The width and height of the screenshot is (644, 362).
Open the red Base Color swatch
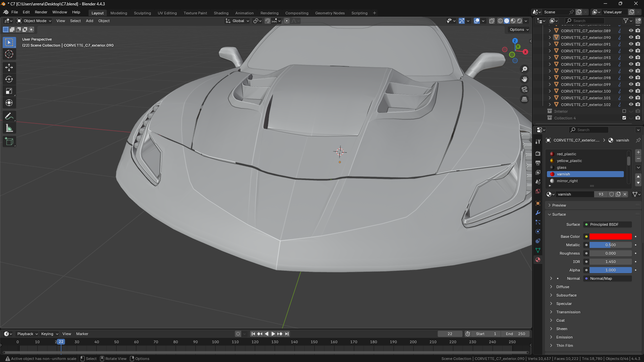610,237
